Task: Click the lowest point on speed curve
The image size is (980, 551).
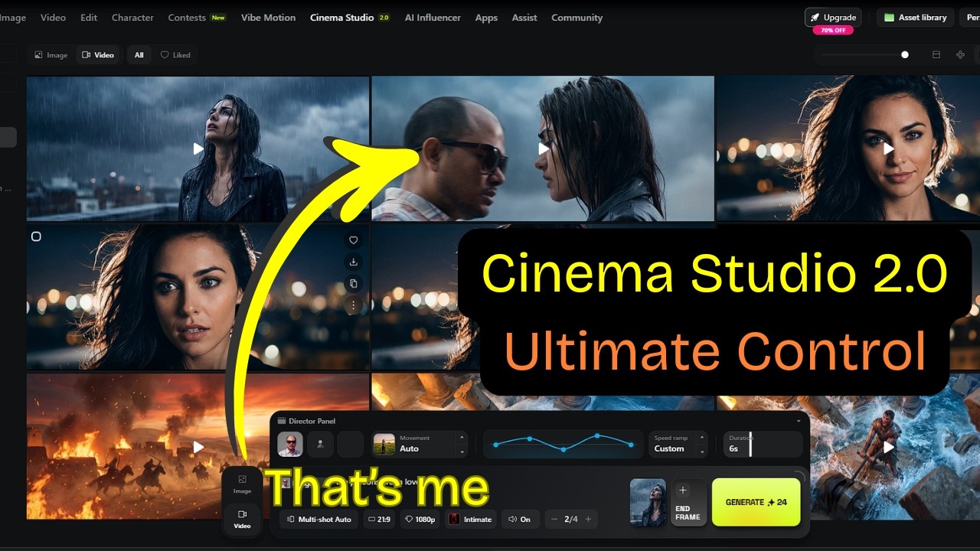Action: point(563,449)
